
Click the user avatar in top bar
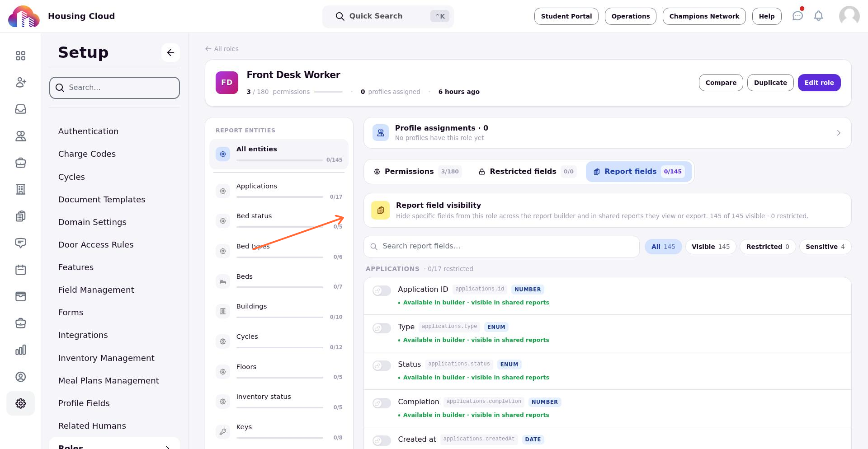point(849,16)
